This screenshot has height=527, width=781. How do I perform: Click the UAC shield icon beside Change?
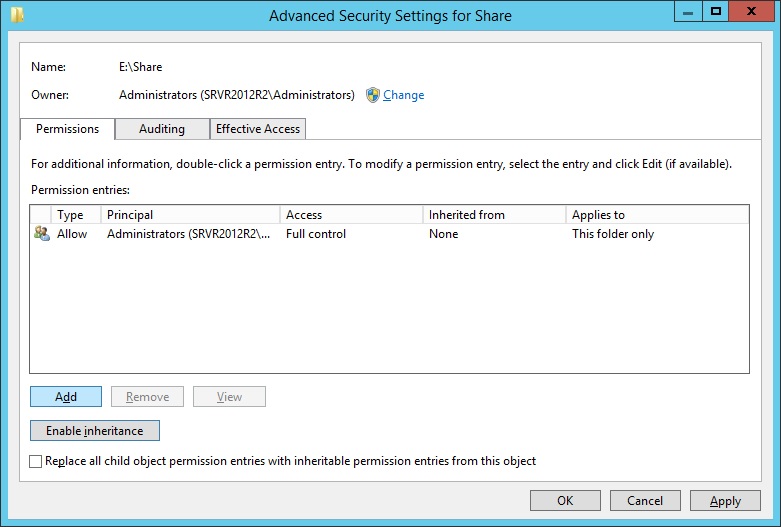coord(373,95)
